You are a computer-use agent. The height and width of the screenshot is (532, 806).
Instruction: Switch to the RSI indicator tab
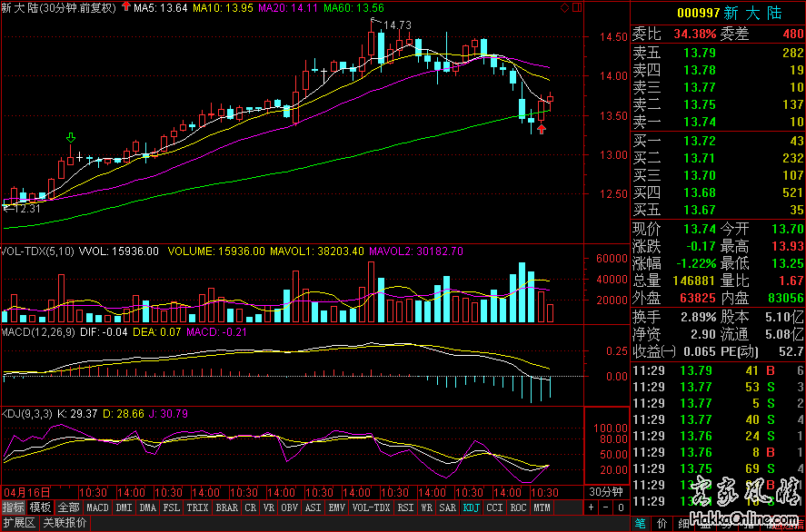click(406, 507)
